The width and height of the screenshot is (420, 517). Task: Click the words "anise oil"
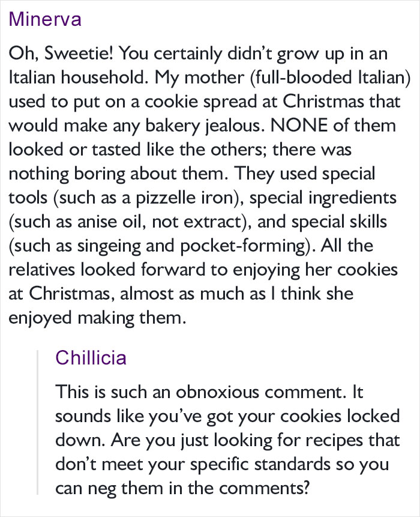[x=112, y=222]
